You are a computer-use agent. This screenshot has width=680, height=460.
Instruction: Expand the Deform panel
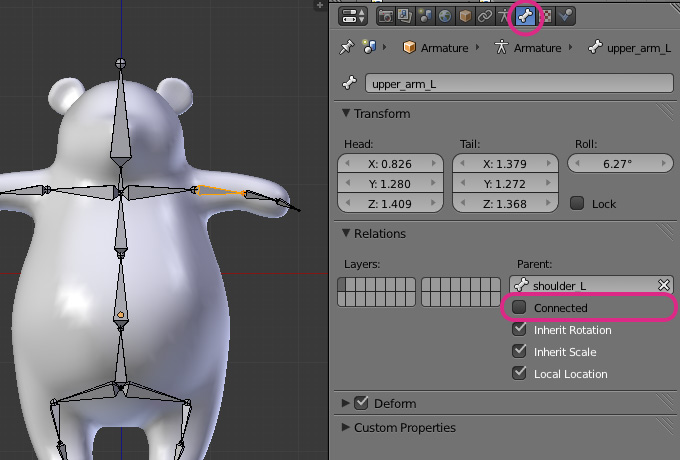(346, 403)
